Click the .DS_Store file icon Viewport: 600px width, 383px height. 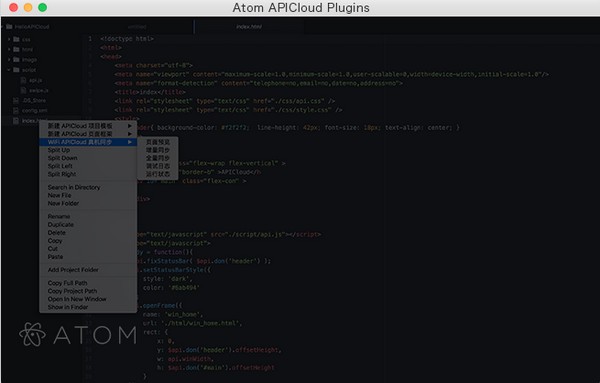[16, 100]
